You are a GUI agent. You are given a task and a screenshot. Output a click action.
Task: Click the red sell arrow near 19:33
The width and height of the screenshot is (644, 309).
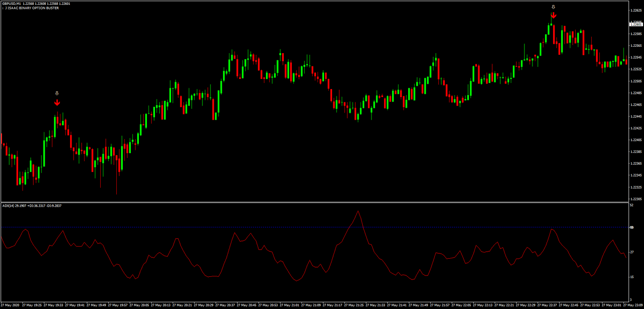click(x=57, y=103)
